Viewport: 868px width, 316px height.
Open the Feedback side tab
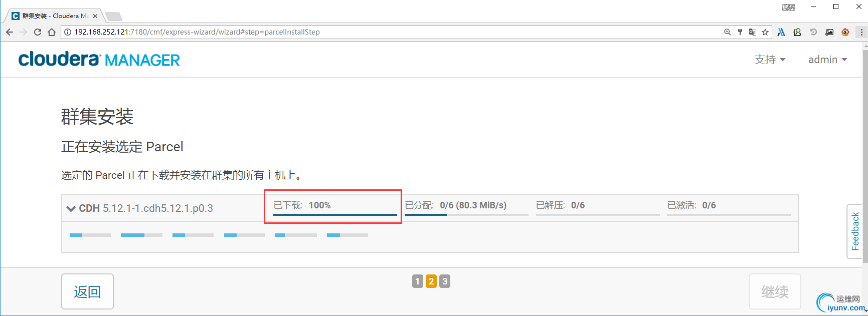pyautogui.click(x=855, y=231)
